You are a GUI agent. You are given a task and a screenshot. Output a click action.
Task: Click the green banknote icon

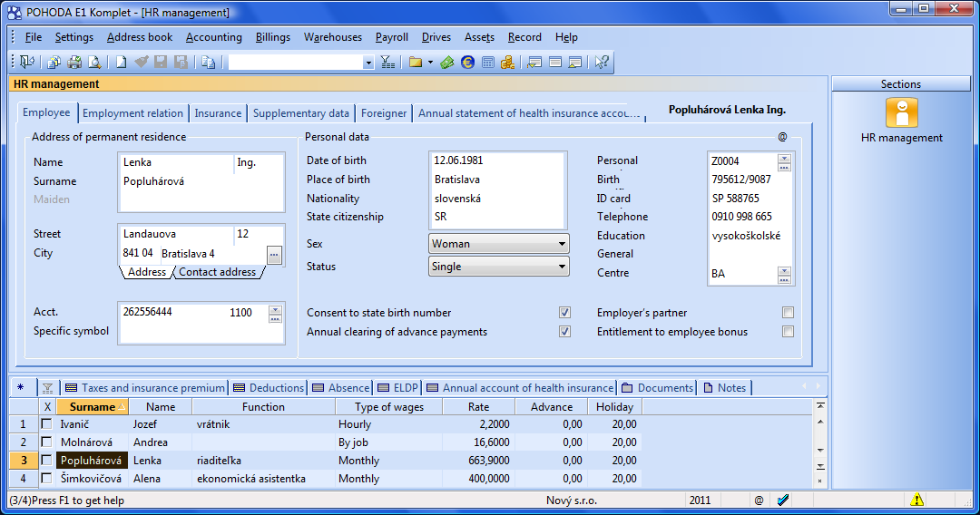446,62
